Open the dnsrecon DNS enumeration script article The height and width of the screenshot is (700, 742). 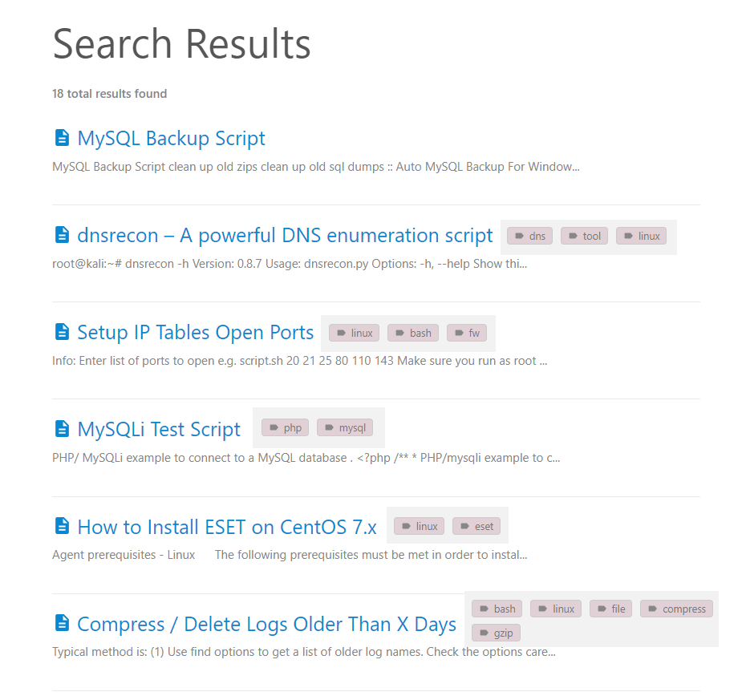point(285,235)
